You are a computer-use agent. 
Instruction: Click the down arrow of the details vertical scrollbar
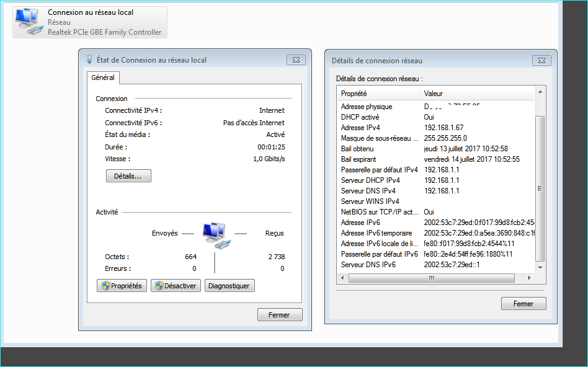(x=540, y=268)
